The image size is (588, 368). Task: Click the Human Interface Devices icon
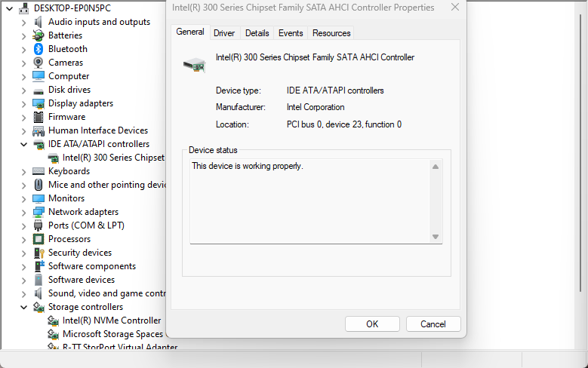(38, 130)
